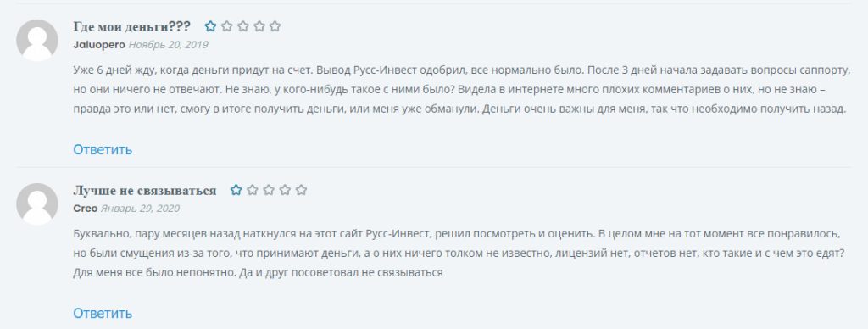This screenshot has width=868, height=329.
Task: Click second star in Creo's review rating
Action: pos(253,190)
